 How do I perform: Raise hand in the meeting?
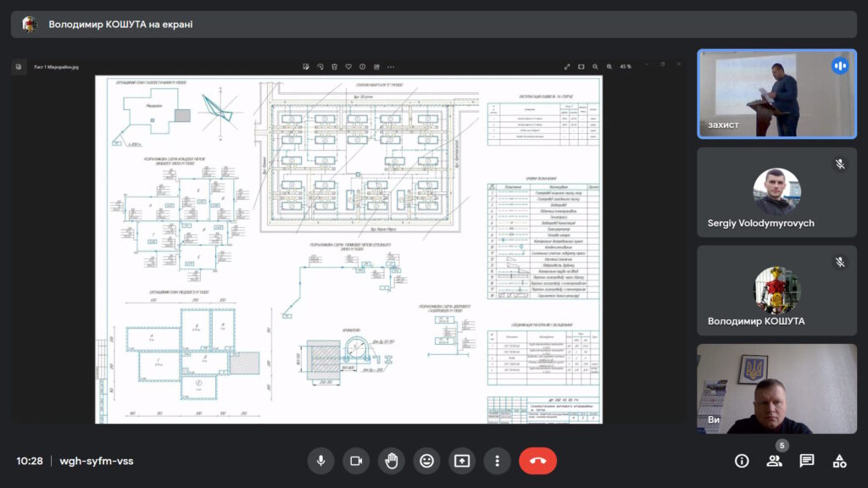pyautogui.click(x=392, y=461)
